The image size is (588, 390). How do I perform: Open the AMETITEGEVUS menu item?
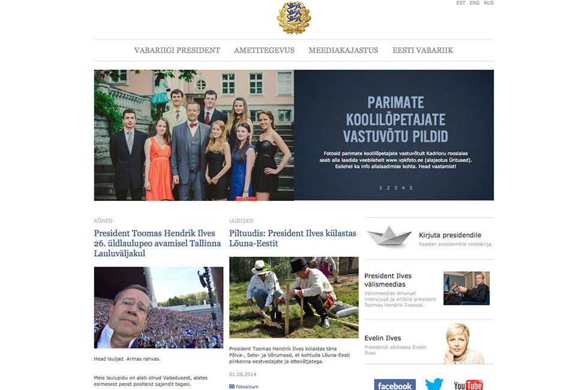265,50
